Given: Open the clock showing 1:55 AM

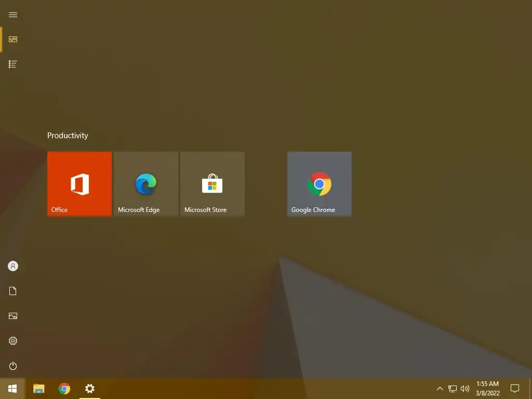Looking at the screenshot, I should coord(487,389).
